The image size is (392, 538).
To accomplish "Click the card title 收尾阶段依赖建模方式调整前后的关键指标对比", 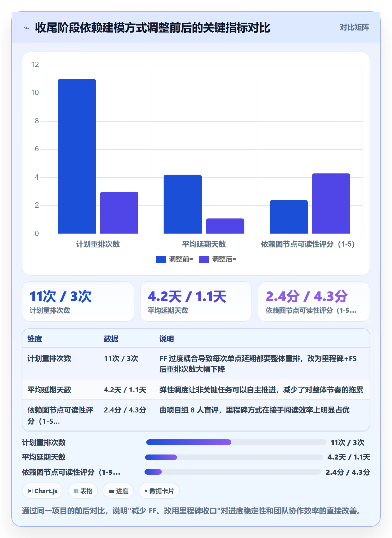I will [153, 28].
